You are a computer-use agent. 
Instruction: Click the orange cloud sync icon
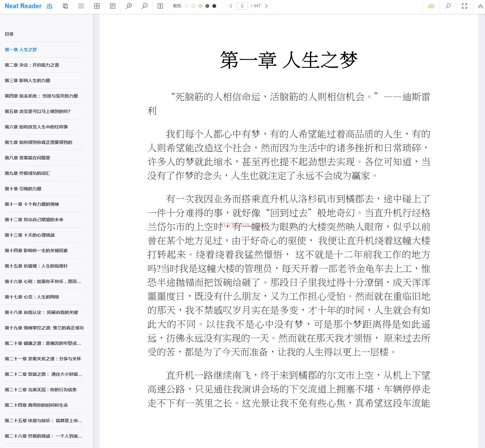point(431,6)
